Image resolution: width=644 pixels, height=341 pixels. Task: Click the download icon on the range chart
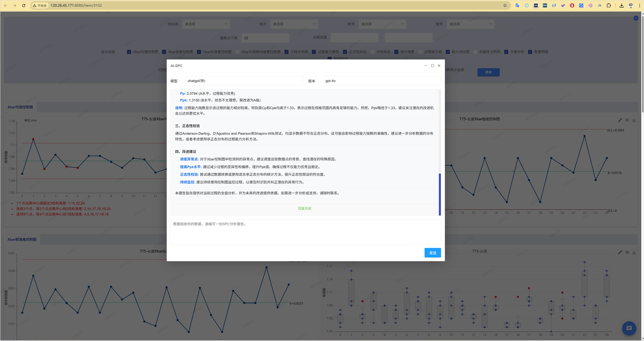coord(634,120)
